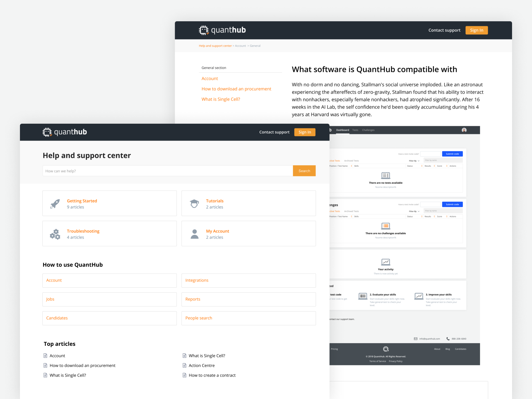532x399 pixels.
Task: Switch to the Dashboard tab in the screenshot
Action: pyautogui.click(x=343, y=130)
